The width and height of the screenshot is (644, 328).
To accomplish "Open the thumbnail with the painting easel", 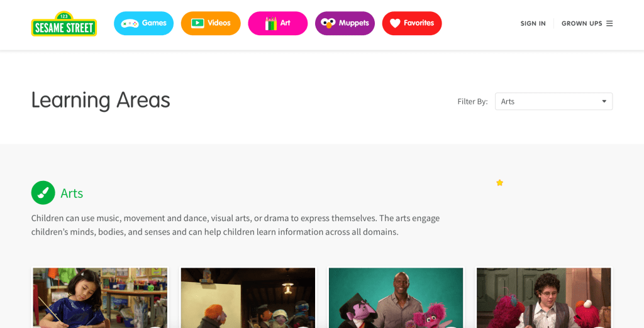I will (248, 298).
